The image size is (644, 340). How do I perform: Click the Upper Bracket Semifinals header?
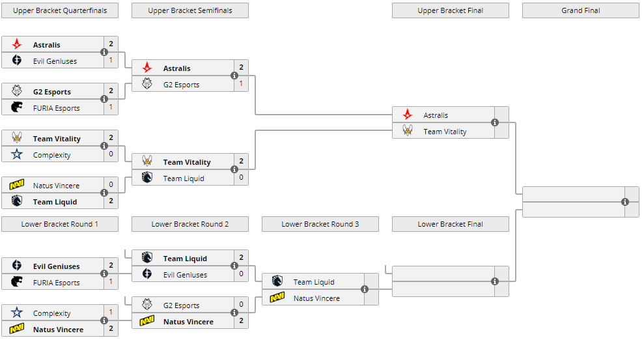[189, 10]
